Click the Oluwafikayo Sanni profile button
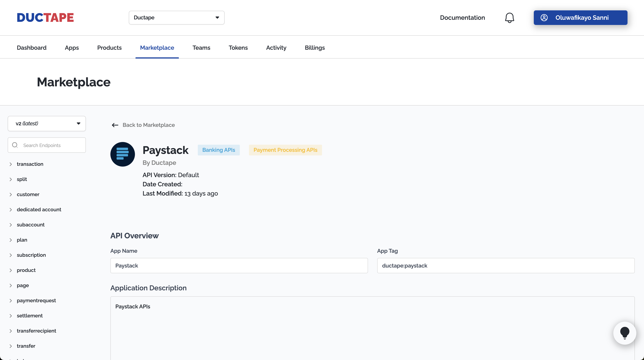This screenshot has height=360, width=644. tap(580, 17)
